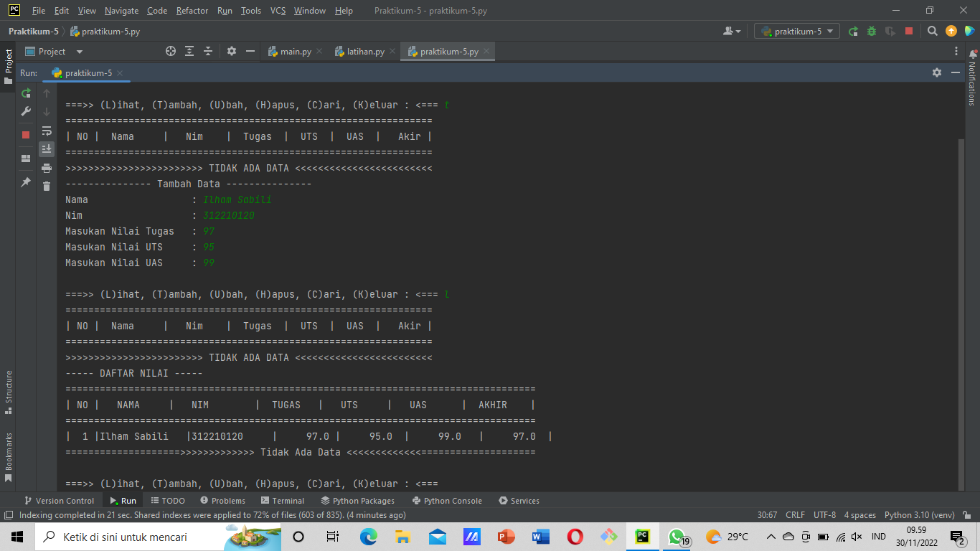Switch to the main.py editor tab
Screen dimensions: 980x551
click(x=295, y=52)
